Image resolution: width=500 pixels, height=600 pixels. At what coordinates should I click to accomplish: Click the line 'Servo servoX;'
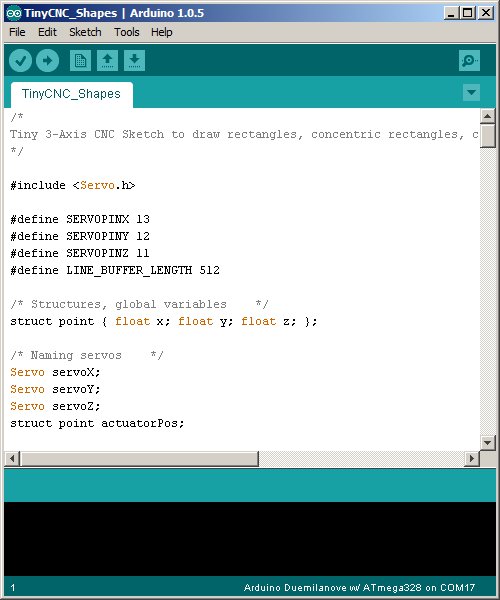(55, 372)
